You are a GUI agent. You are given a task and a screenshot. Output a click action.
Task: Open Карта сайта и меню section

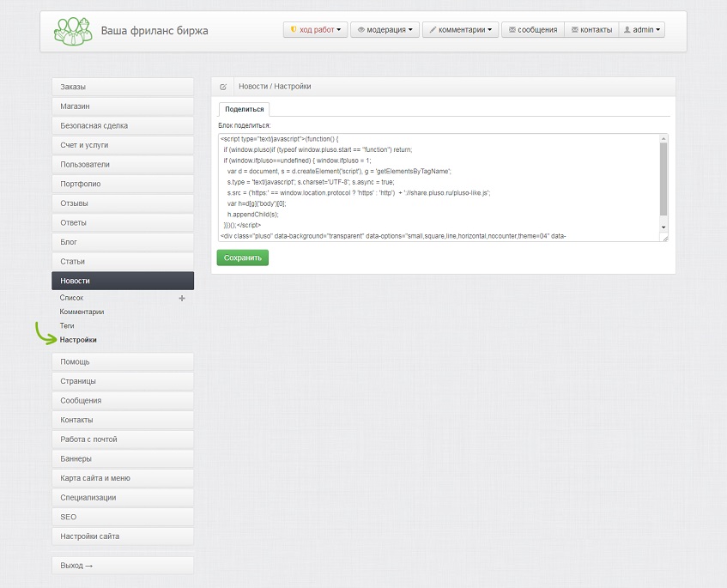pos(123,478)
